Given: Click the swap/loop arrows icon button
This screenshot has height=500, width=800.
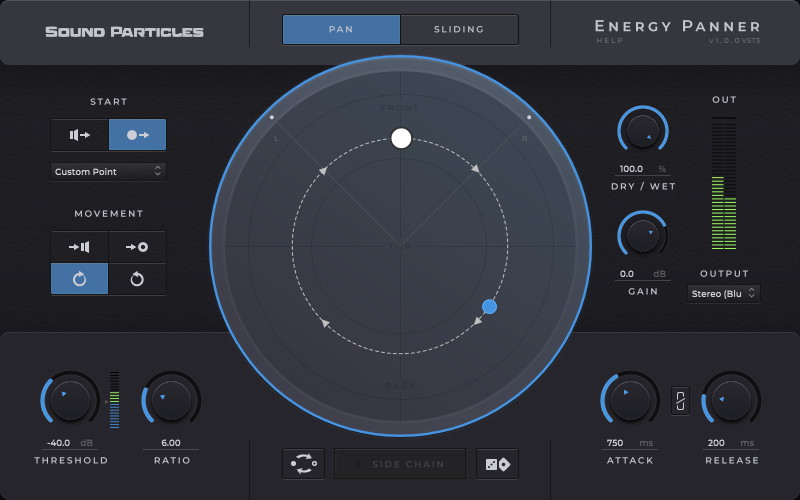Looking at the screenshot, I should [x=304, y=464].
